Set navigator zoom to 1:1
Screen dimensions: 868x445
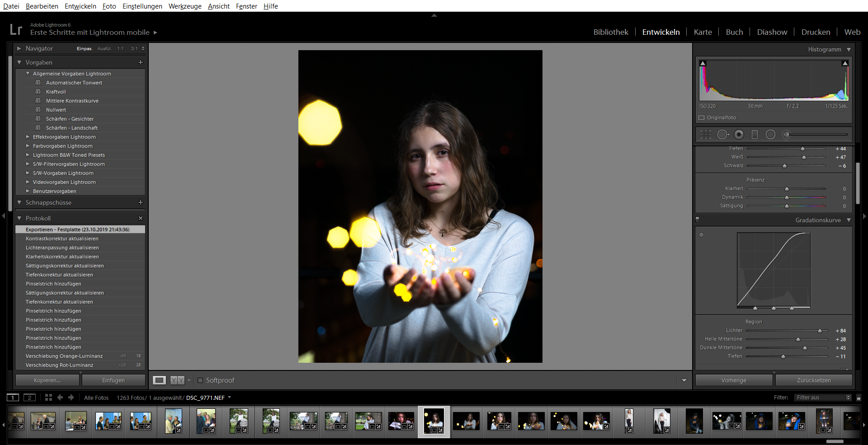pyautogui.click(x=120, y=48)
